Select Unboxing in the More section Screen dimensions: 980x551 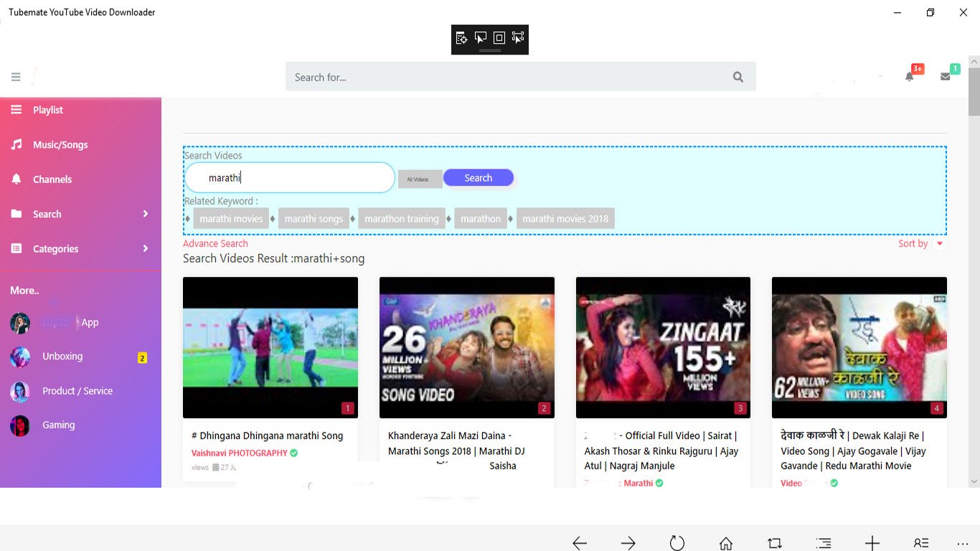62,357
